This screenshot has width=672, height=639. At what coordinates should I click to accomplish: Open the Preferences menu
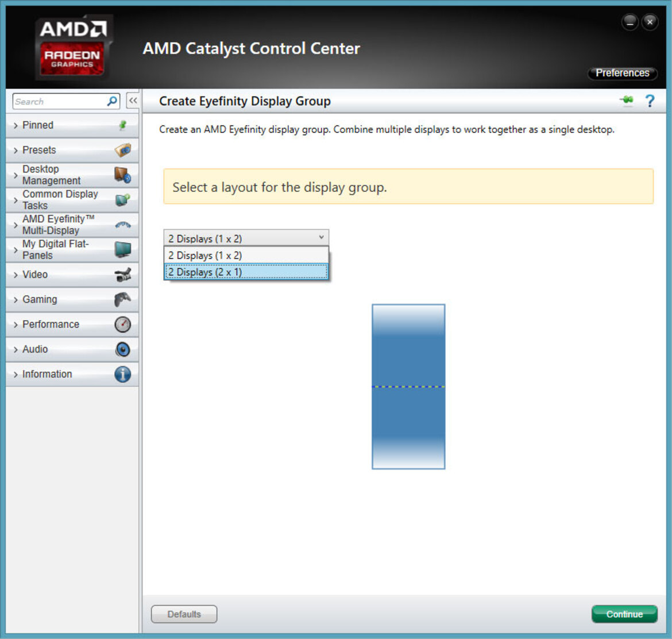click(x=622, y=73)
